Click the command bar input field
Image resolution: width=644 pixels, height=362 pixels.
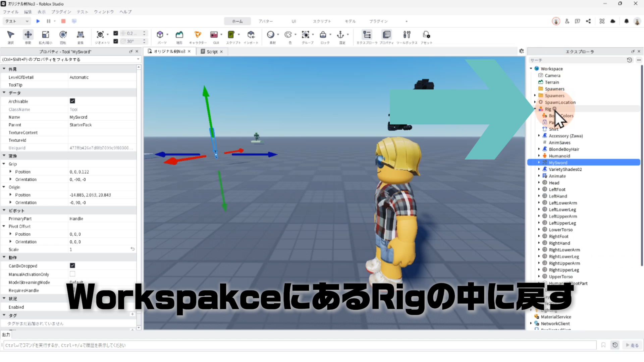(299, 345)
